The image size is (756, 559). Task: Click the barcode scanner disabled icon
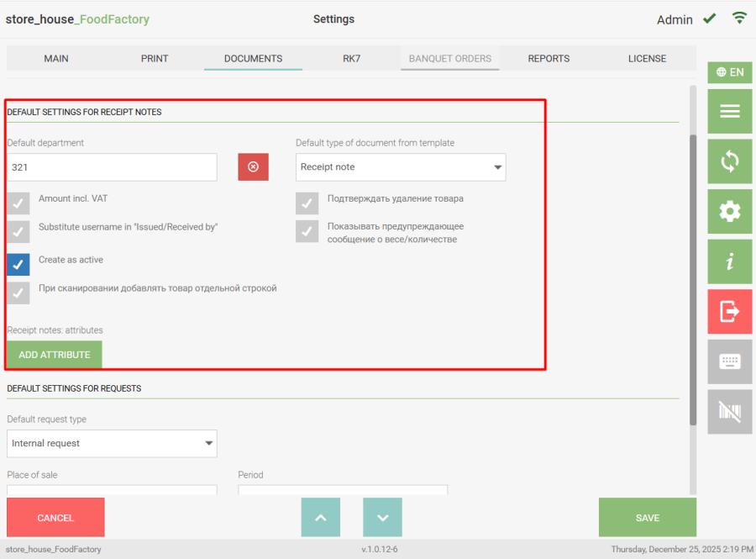click(729, 412)
